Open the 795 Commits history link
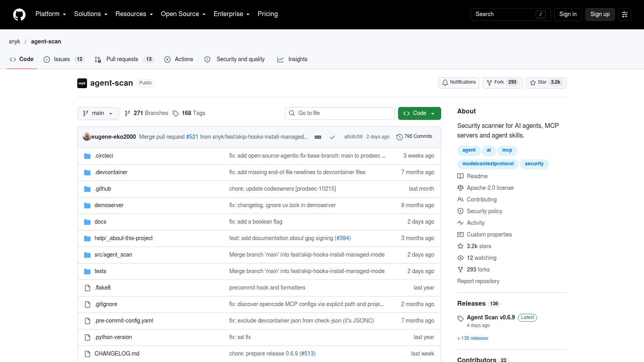 click(x=414, y=137)
